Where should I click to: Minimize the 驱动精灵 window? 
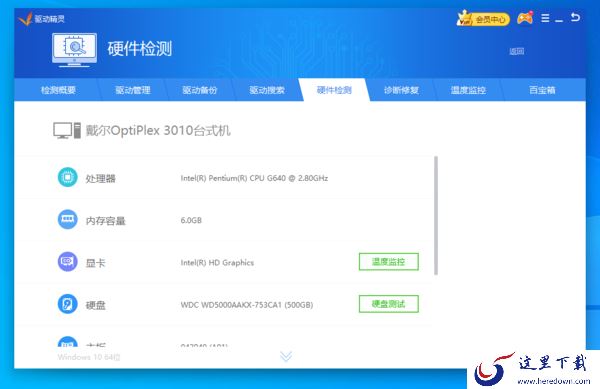click(x=559, y=20)
